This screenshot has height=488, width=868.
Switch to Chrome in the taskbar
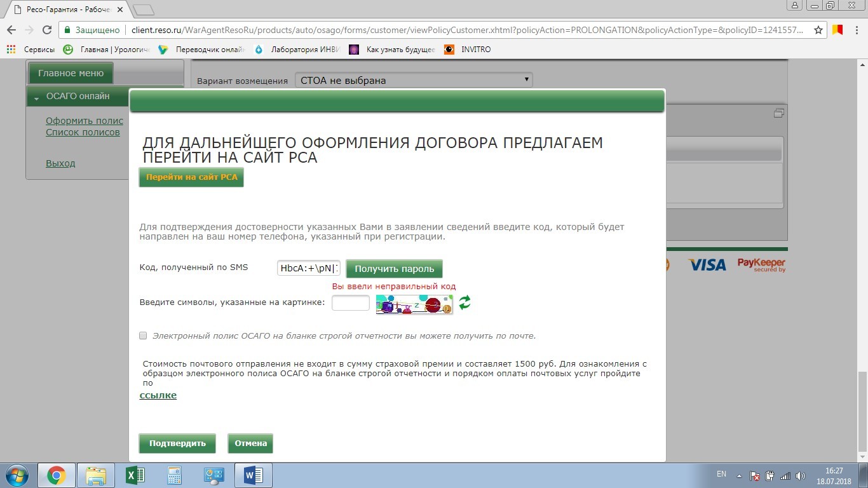(x=56, y=475)
